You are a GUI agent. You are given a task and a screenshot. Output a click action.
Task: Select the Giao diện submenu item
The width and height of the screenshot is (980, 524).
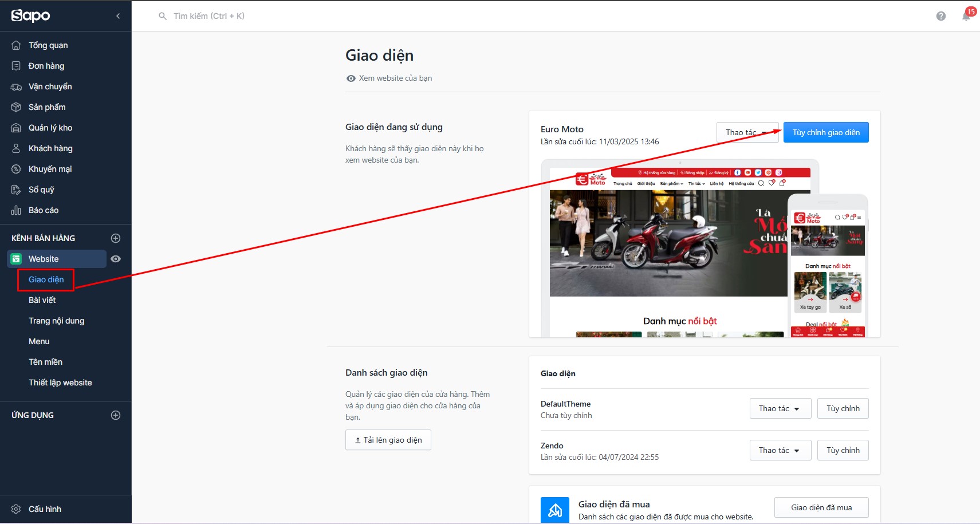pyautogui.click(x=46, y=279)
